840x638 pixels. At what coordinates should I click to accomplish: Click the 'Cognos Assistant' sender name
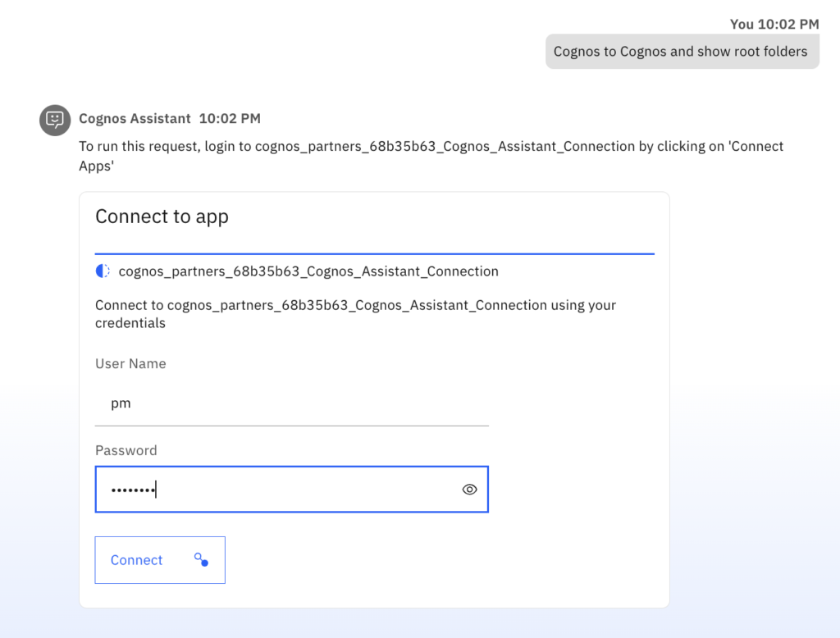135,119
